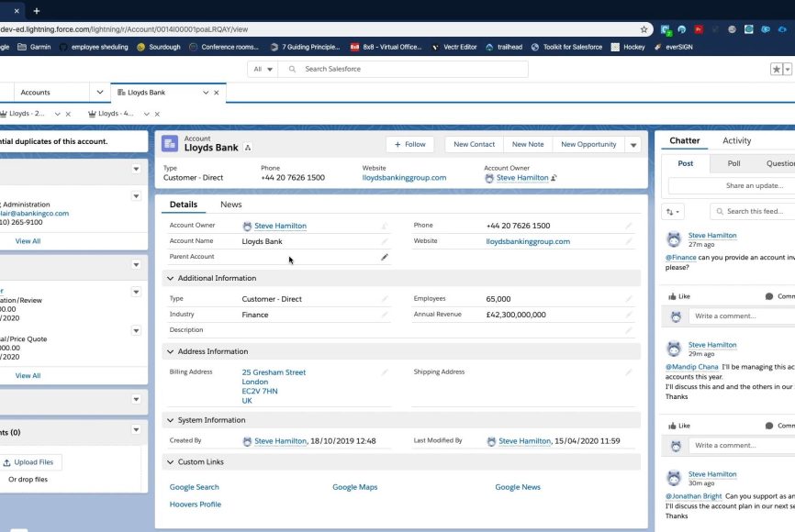
Task: Select the Poll tab in Chatter
Action: pos(733,163)
